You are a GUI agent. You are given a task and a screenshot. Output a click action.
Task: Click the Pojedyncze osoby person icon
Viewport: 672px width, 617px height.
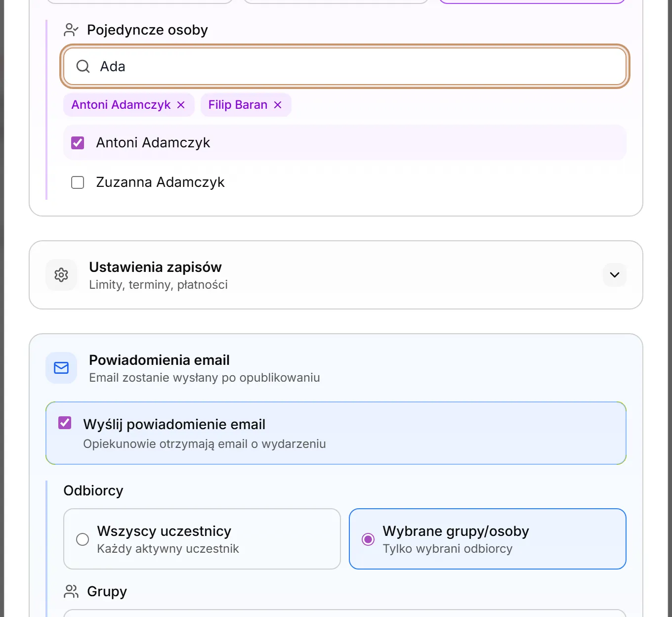point(71,30)
